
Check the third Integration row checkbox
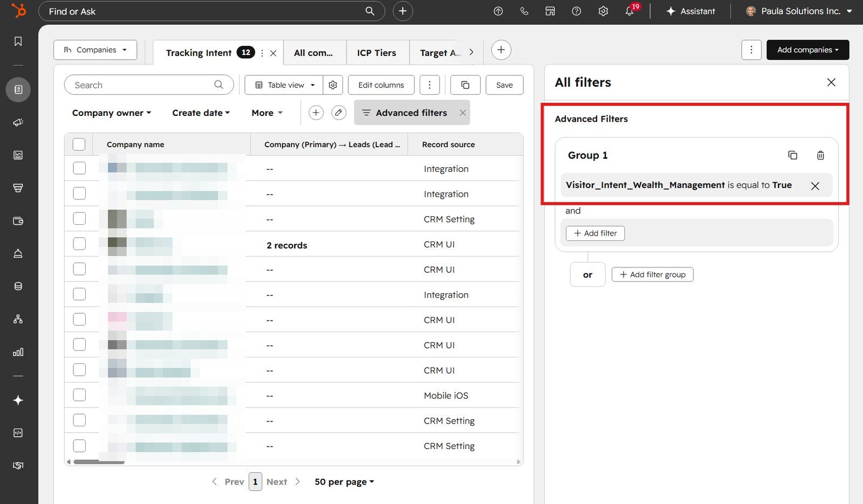click(x=79, y=294)
